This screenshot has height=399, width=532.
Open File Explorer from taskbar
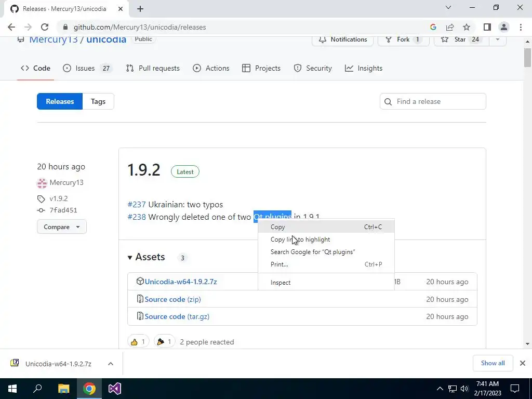pos(63,389)
